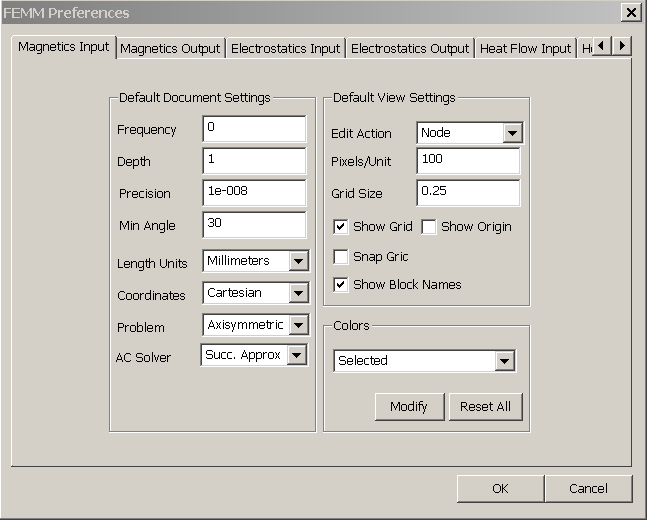This screenshot has height=520, width=647.
Task: Enable the Show Origin checkbox
Action: pyautogui.click(x=429, y=227)
